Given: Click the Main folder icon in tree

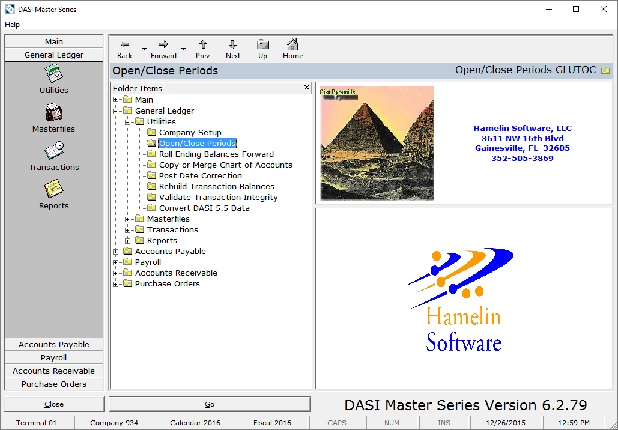Looking at the screenshot, I should [127, 100].
